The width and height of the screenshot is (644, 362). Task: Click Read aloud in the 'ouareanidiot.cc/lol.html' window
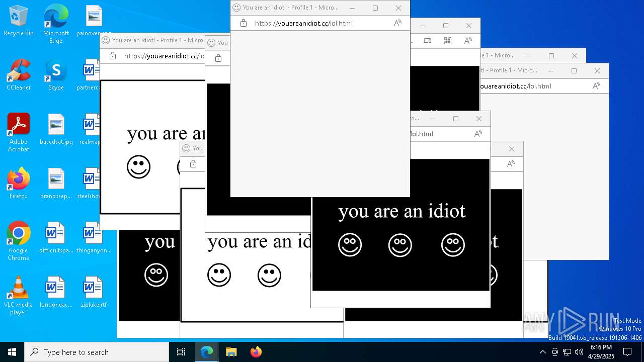pos(596,86)
